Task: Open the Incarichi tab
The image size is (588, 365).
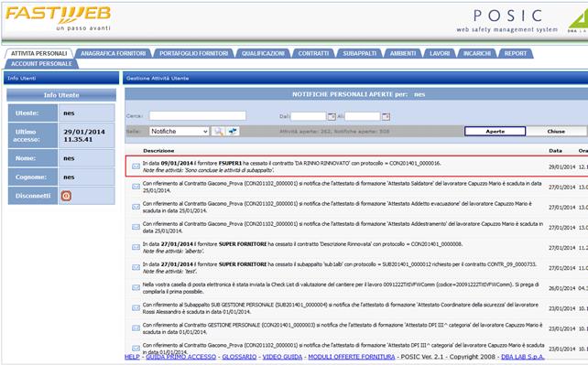Action: click(477, 54)
